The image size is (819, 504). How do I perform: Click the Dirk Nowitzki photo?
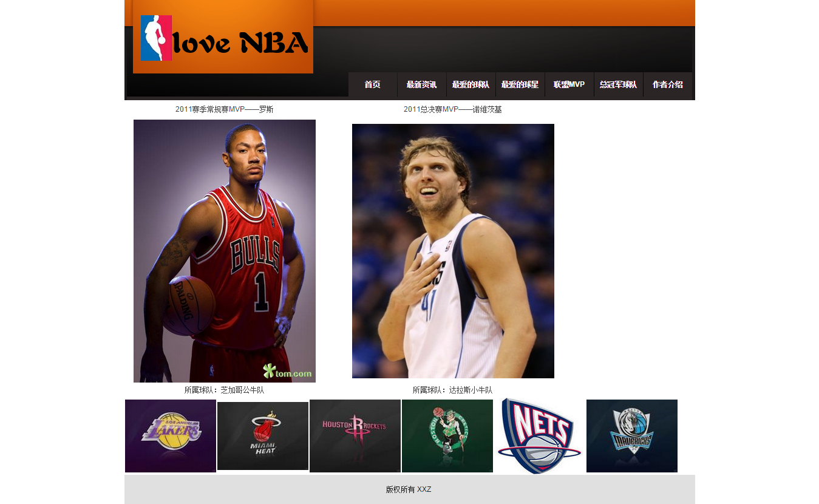tap(453, 251)
